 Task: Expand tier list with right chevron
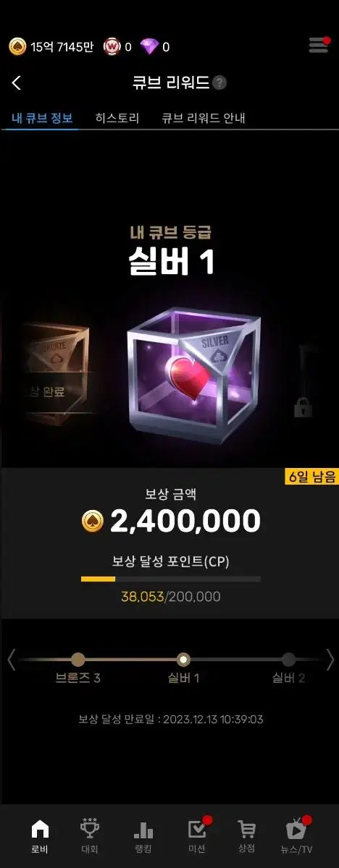pos(330,659)
